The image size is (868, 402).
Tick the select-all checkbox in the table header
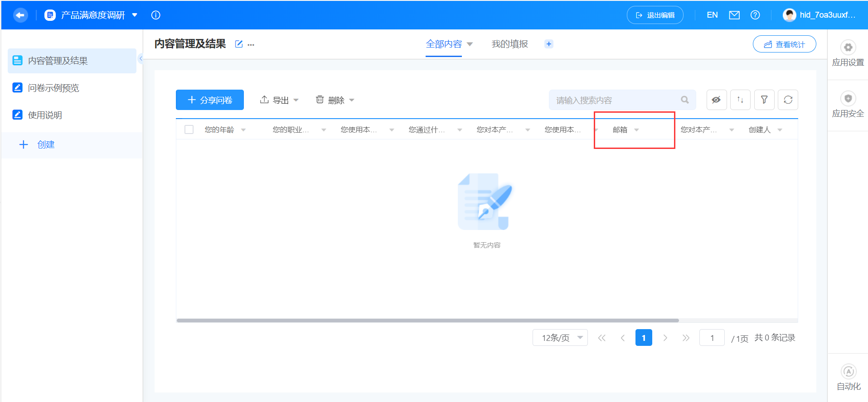click(189, 129)
